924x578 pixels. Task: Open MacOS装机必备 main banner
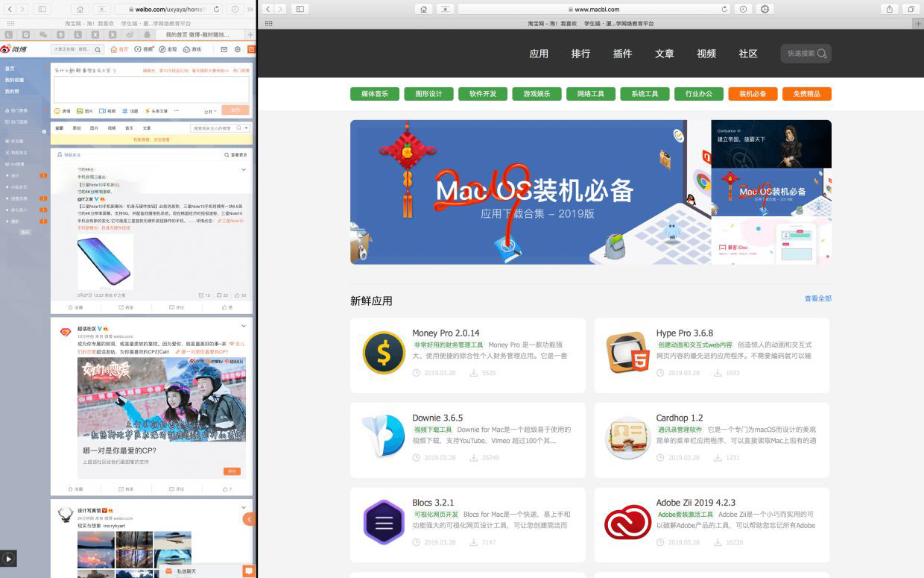pyautogui.click(x=531, y=192)
